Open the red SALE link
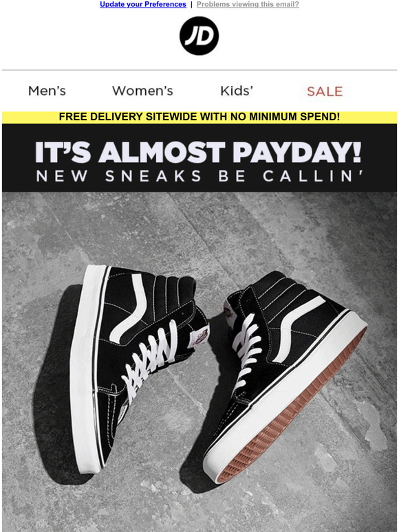Screen dimensions: 399x532 [325, 91]
